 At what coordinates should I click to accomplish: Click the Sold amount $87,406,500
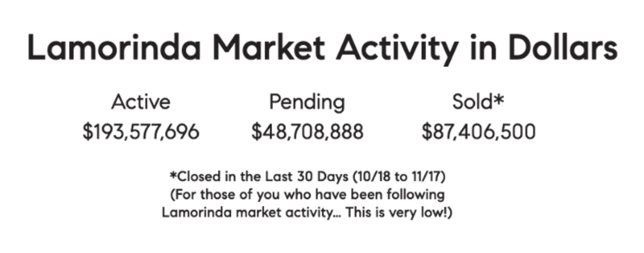[x=479, y=132]
